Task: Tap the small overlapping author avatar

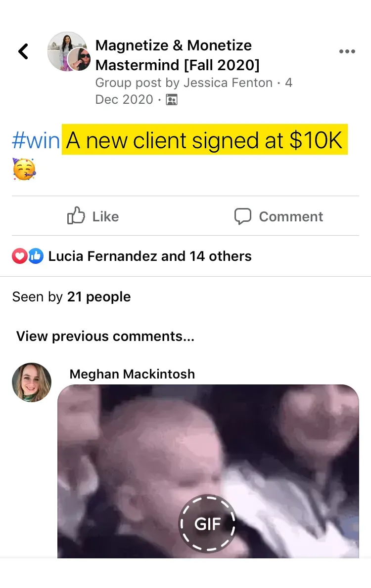Action: [79, 59]
